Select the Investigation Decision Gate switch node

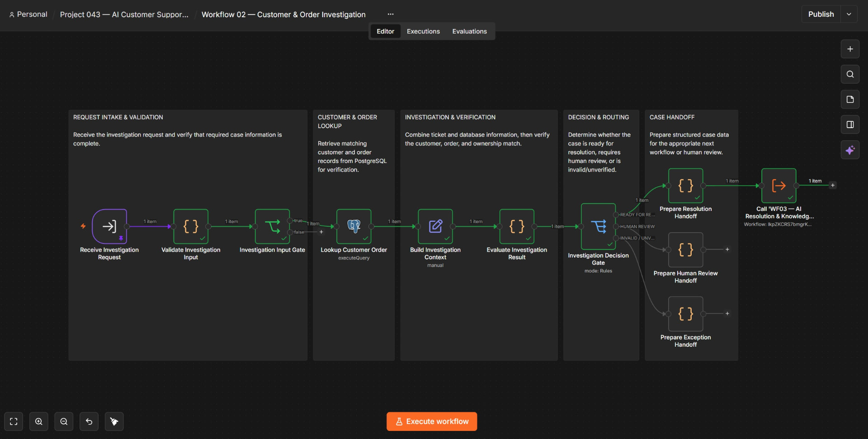[x=598, y=226]
